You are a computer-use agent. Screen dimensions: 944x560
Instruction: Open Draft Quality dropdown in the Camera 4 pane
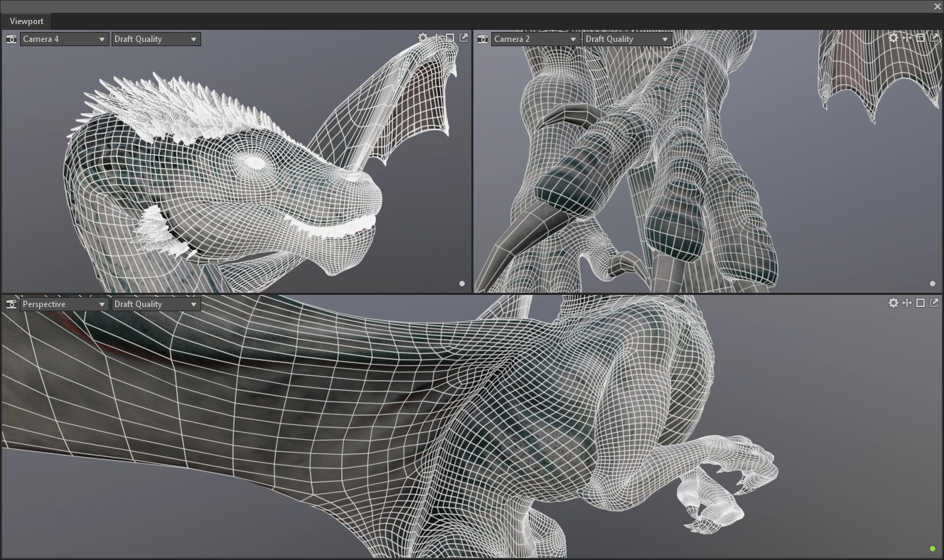[156, 39]
